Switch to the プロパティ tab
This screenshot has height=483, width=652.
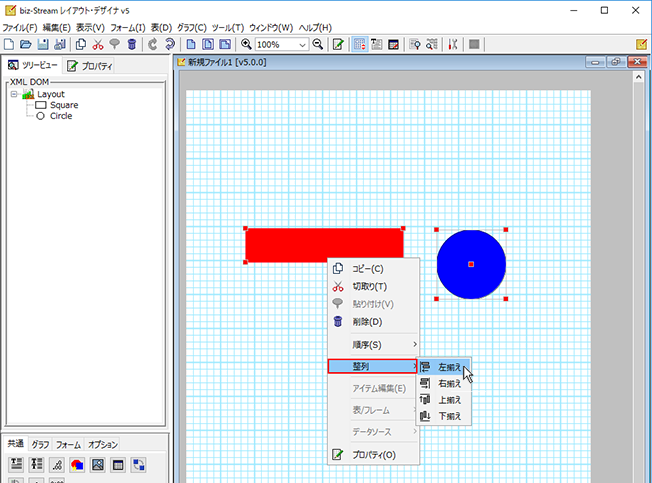coord(90,66)
